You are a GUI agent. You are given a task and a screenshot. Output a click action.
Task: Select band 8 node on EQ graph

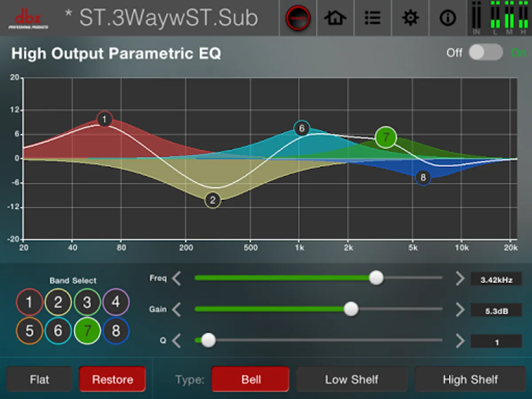(423, 178)
